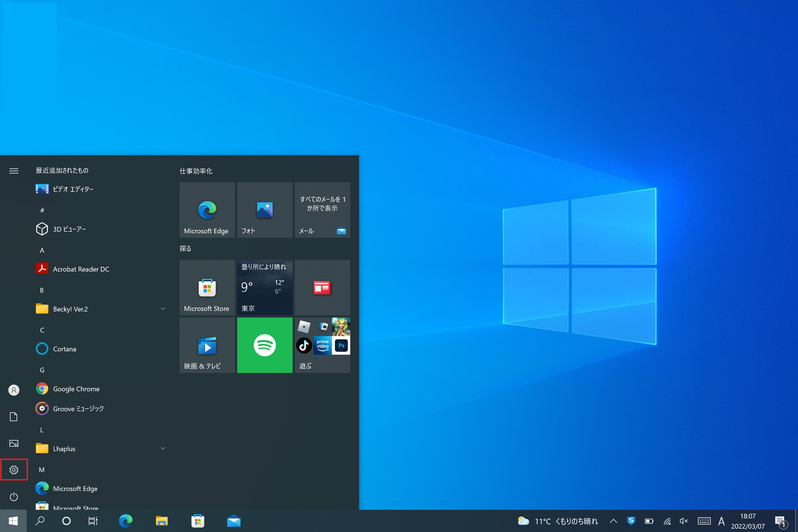Open the touch keyboard tray icon
Screen dimensions: 798x532
[x=704, y=521]
